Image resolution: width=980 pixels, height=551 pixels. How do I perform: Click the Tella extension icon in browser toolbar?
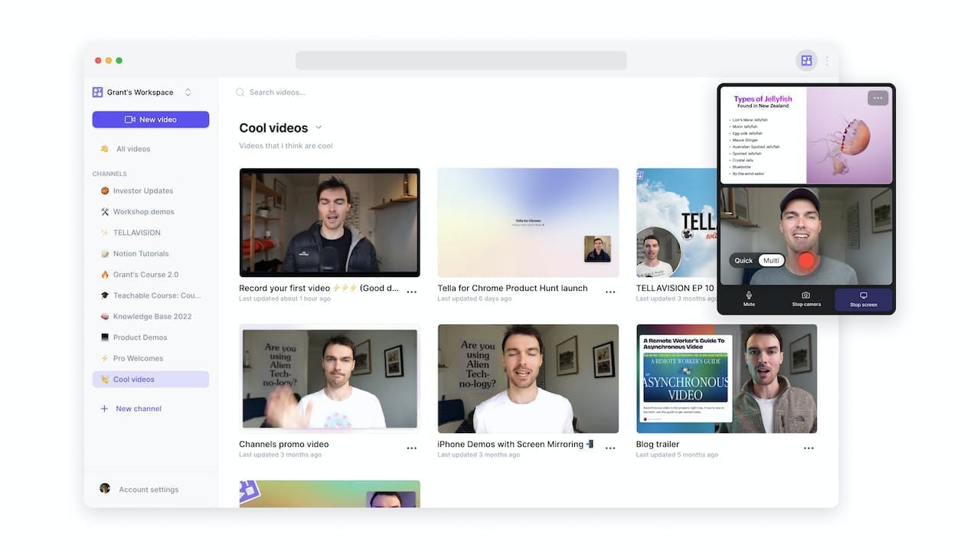806,60
